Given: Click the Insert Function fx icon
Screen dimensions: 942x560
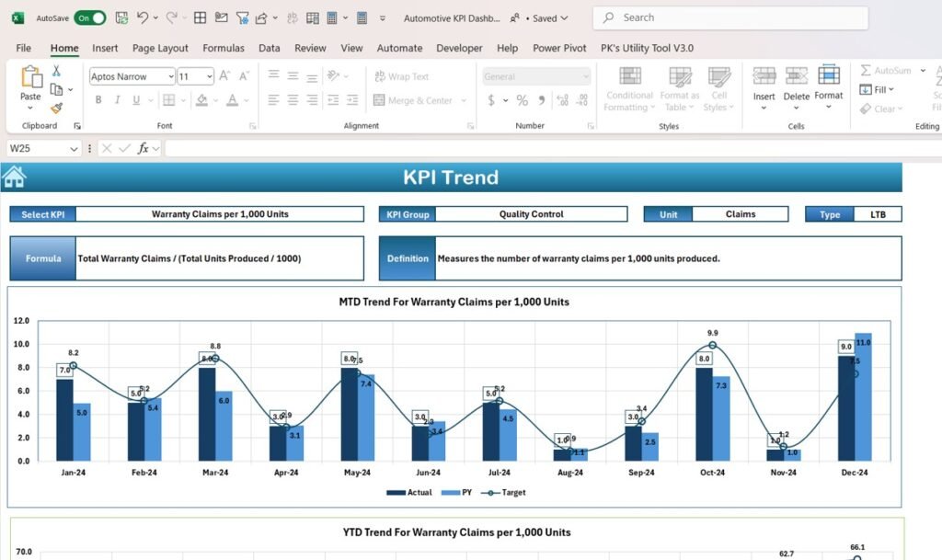Looking at the screenshot, I should click(x=144, y=148).
